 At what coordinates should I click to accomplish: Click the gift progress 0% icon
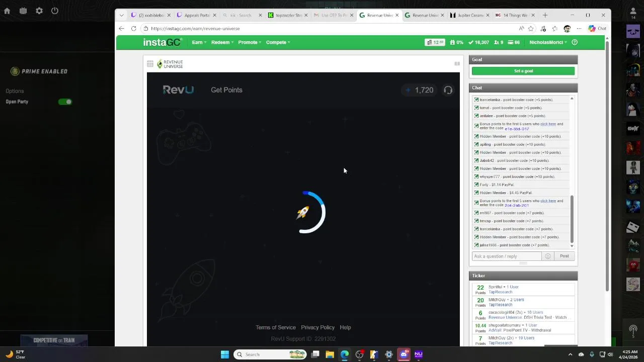[x=456, y=42]
